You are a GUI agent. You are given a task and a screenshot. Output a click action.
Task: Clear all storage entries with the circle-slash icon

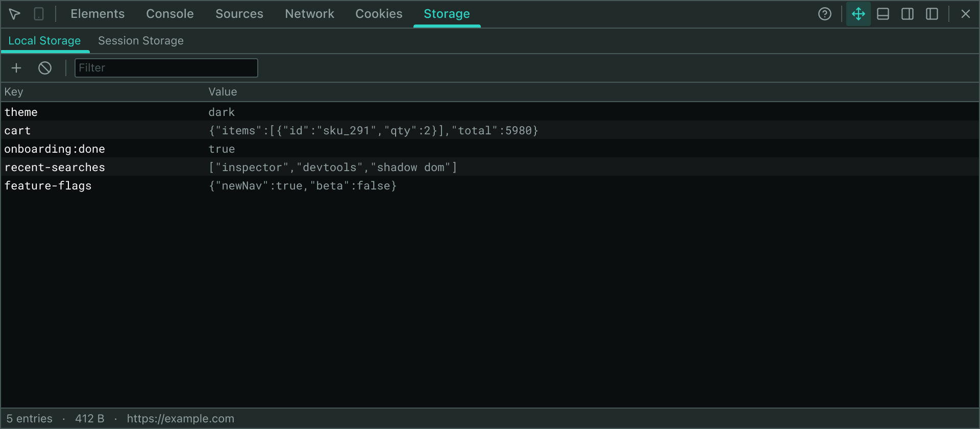point(45,68)
